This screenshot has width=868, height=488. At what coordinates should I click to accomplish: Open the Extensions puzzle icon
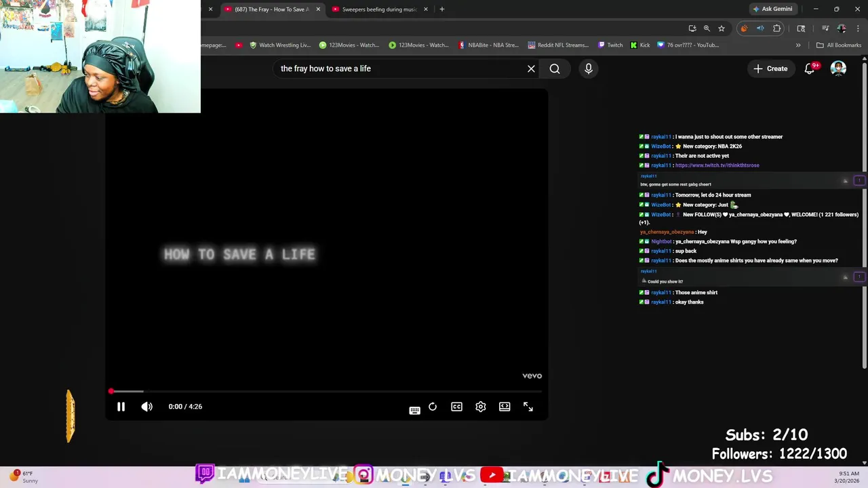pyautogui.click(x=777, y=28)
